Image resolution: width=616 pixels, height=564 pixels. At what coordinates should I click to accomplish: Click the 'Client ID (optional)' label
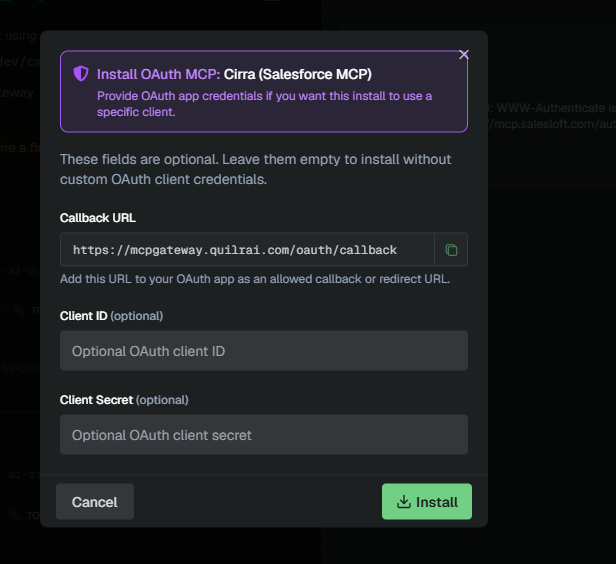click(111, 316)
